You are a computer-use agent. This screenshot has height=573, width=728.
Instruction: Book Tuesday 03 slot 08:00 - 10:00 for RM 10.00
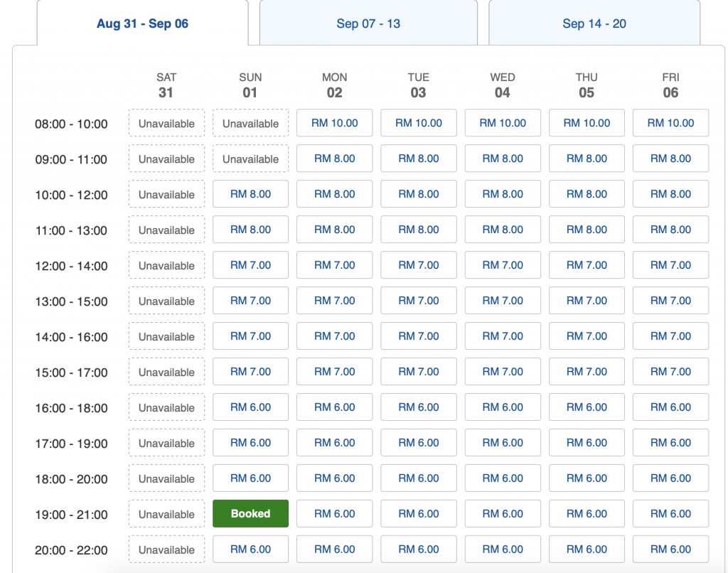coord(418,123)
